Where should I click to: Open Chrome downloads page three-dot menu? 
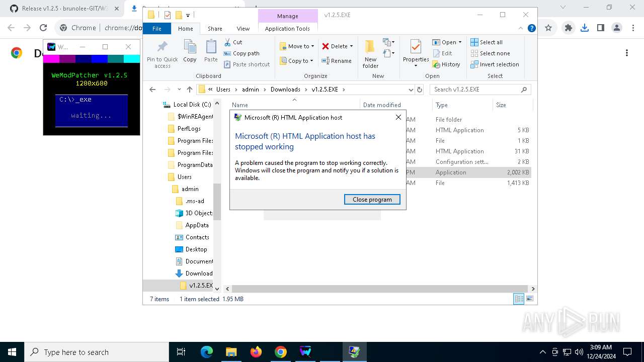[x=627, y=53]
